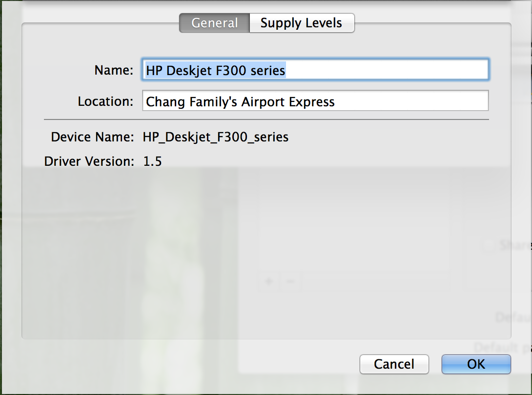Viewport: 532px width, 395px height.
Task: Click the dimmed plus add button
Action: pyautogui.click(x=269, y=281)
